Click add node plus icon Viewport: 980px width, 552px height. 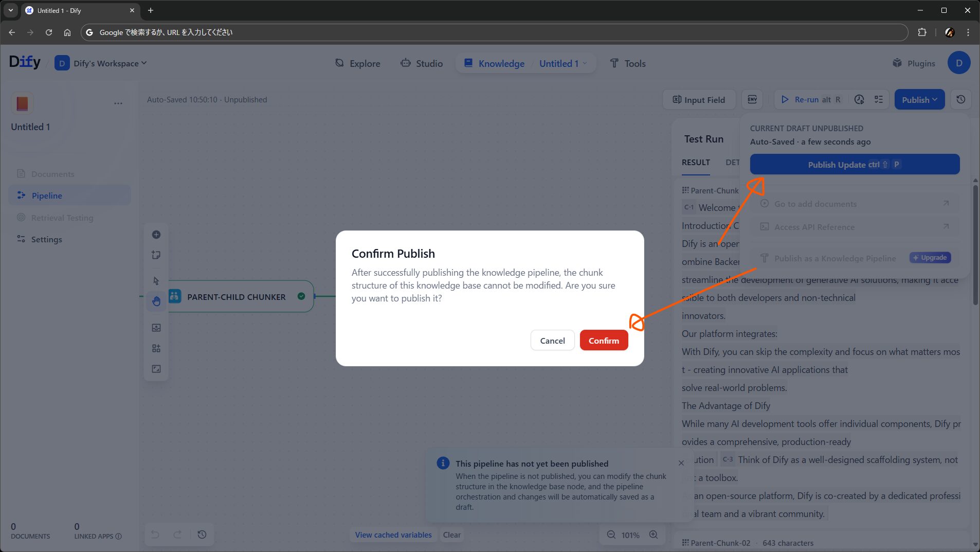[156, 235]
